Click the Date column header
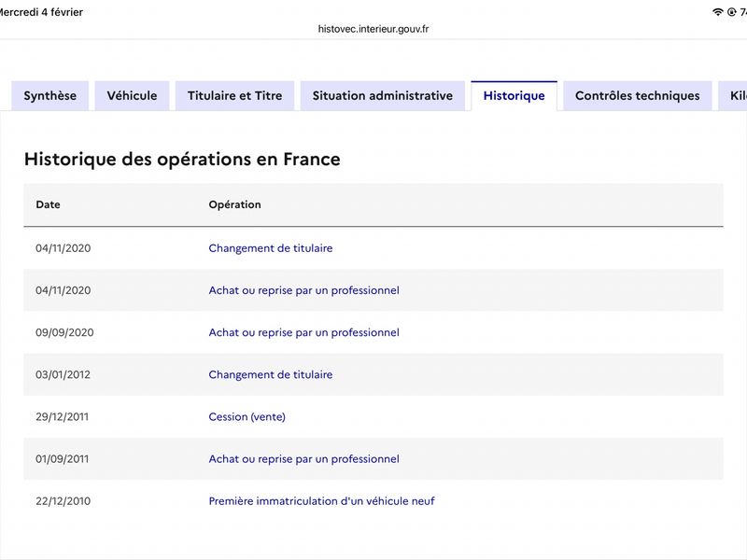This screenshot has width=747, height=560. point(48,204)
